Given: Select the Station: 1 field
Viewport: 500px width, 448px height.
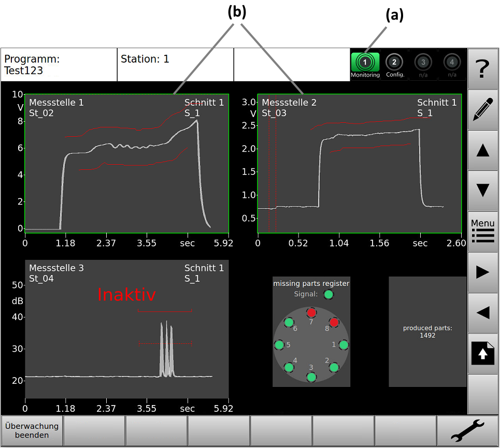Looking at the screenshot, I should coord(175,65).
